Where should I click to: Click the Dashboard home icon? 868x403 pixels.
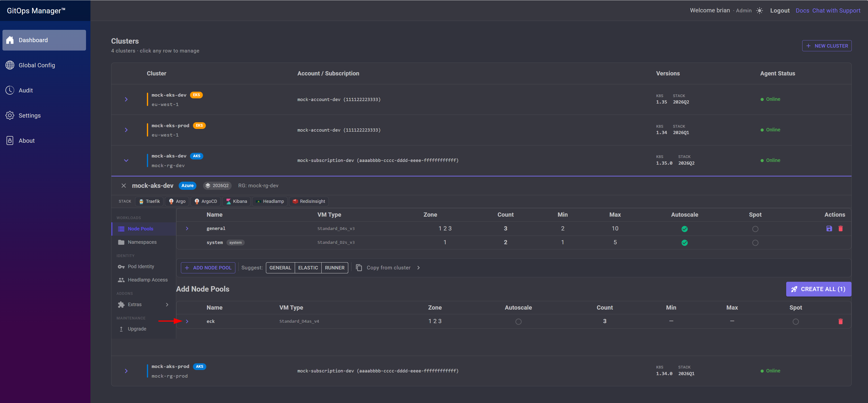point(10,40)
